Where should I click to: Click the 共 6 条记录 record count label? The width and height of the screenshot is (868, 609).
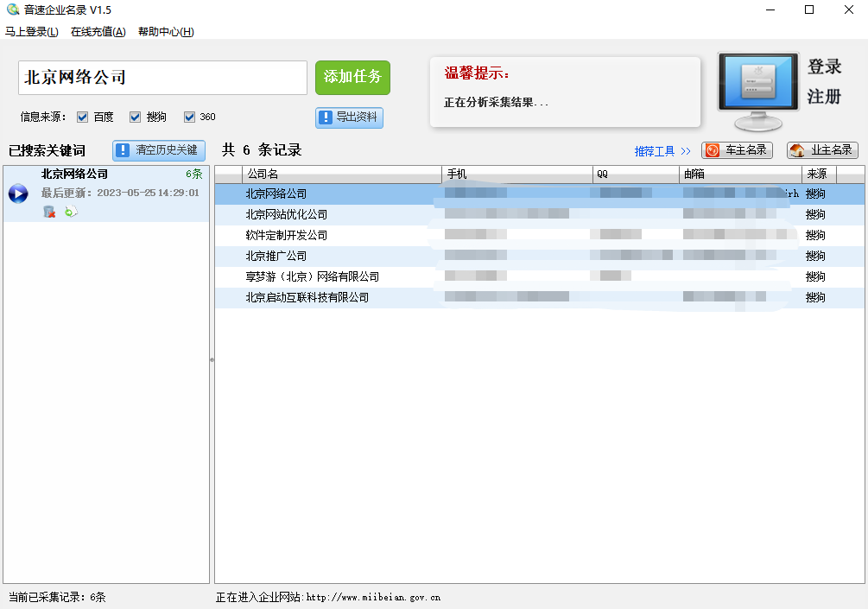pos(262,150)
